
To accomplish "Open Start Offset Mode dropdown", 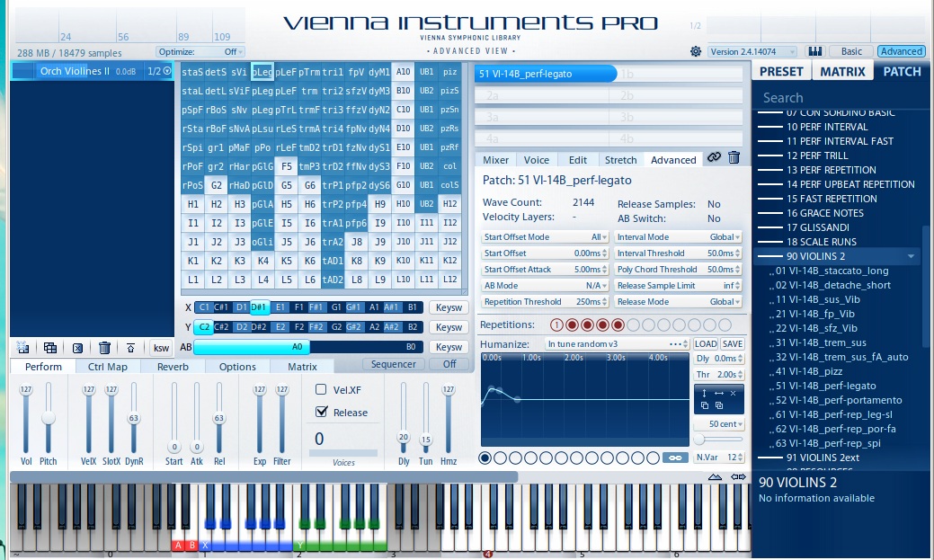I will pos(545,237).
